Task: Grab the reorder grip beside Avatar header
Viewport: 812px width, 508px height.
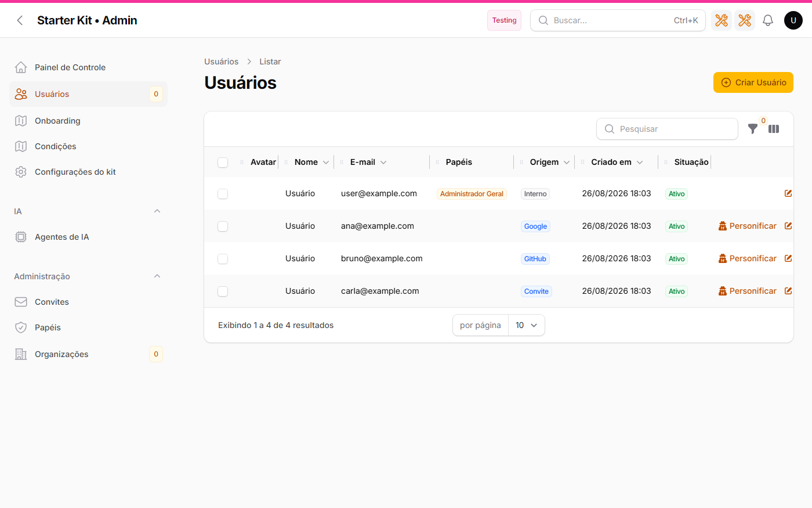Action: [x=242, y=162]
